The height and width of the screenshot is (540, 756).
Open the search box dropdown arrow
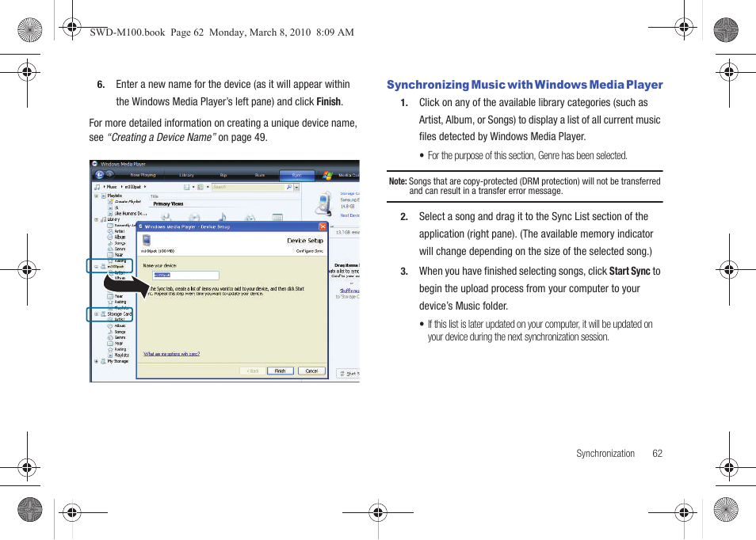coord(296,188)
